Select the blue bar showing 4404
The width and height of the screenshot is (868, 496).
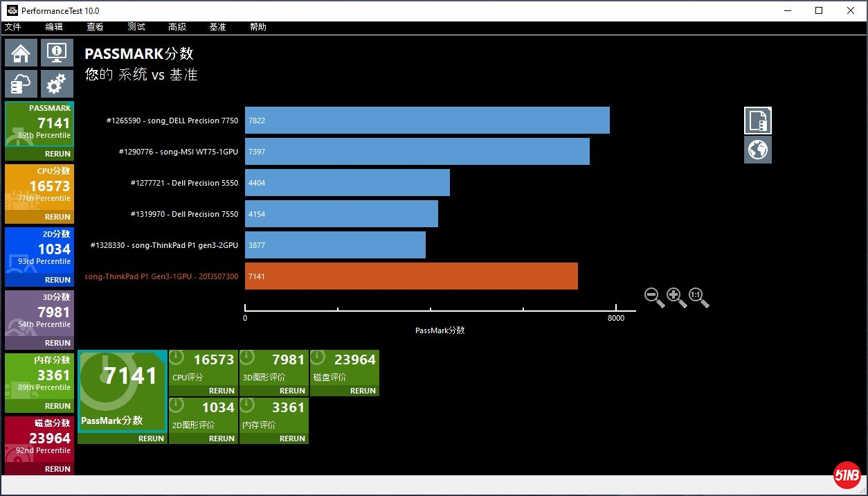347,183
